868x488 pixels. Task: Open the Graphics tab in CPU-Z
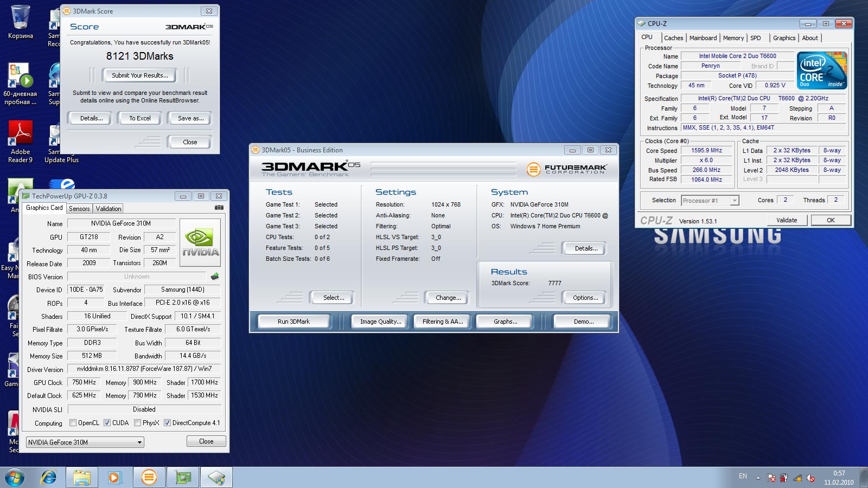(x=784, y=38)
